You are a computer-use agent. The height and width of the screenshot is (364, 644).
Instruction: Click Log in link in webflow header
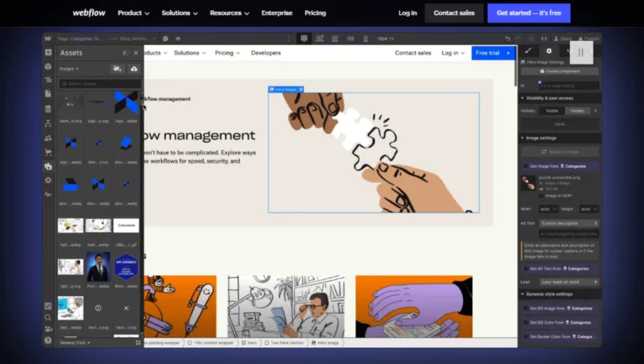tap(408, 13)
